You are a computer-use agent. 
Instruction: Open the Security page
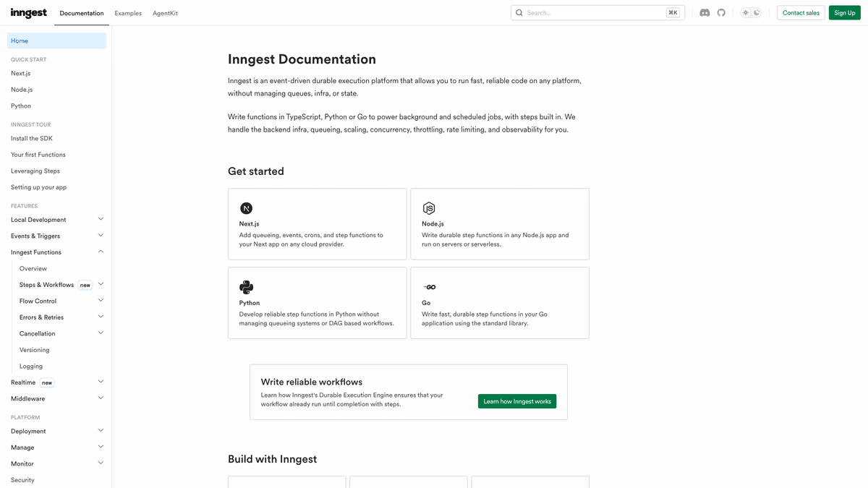pyautogui.click(x=22, y=480)
